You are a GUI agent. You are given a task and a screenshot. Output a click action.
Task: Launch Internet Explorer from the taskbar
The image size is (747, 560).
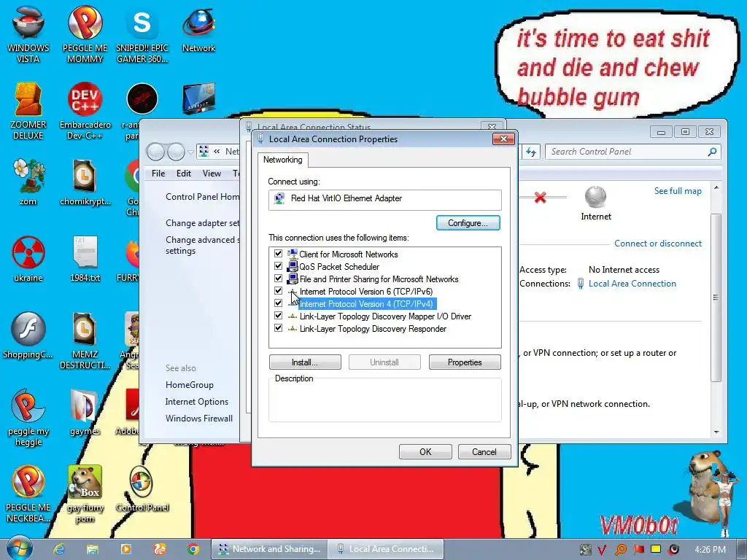59,549
